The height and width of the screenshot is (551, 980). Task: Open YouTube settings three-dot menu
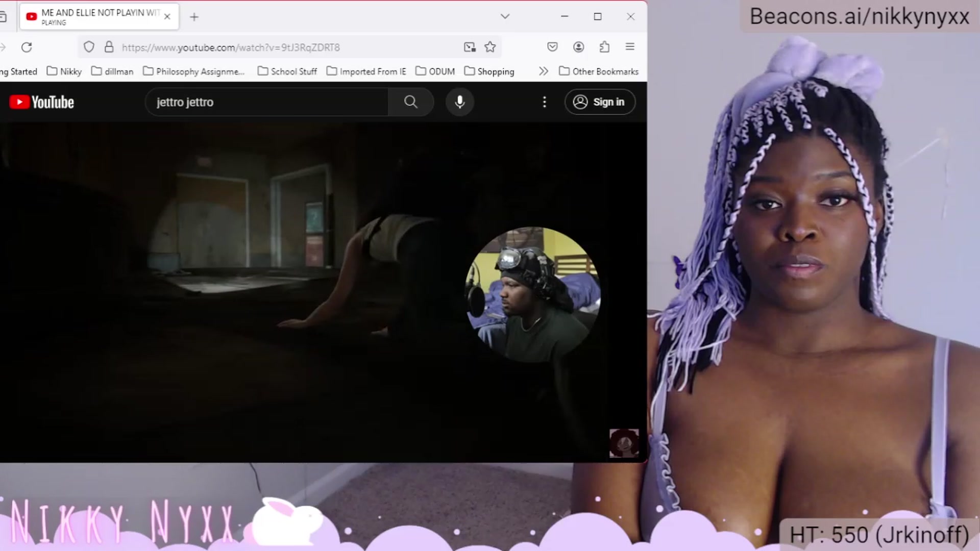545,102
